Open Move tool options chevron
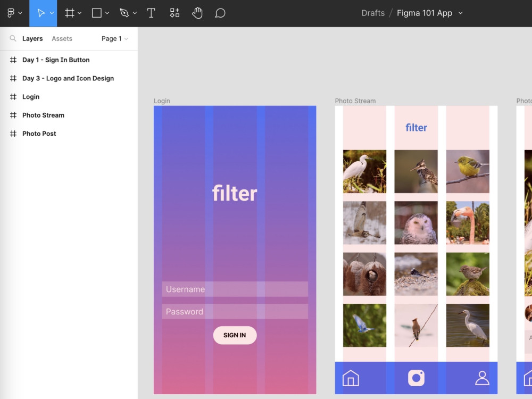Screen dimensions: 532x399 click(x=52, y=13)
